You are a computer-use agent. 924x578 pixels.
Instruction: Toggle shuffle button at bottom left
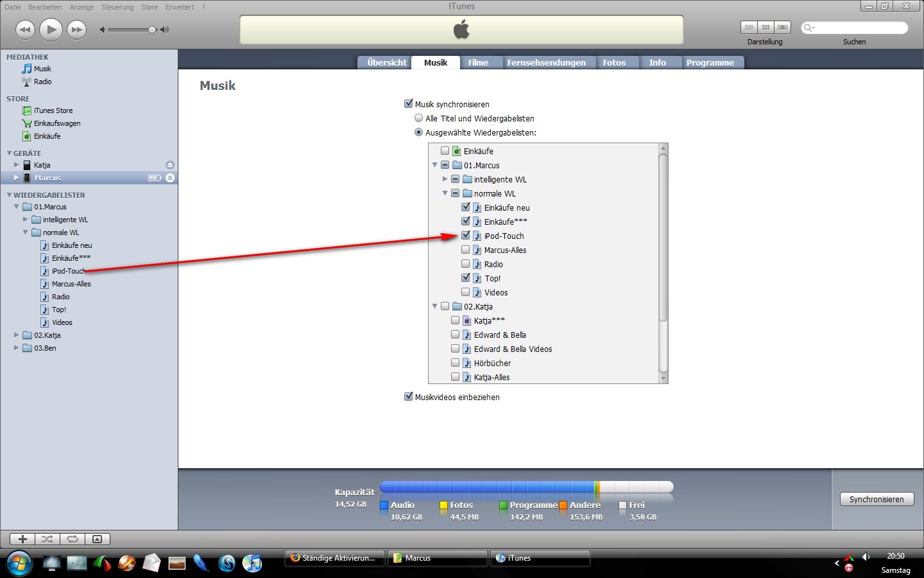pyautogui.click(x=47, y=539)
